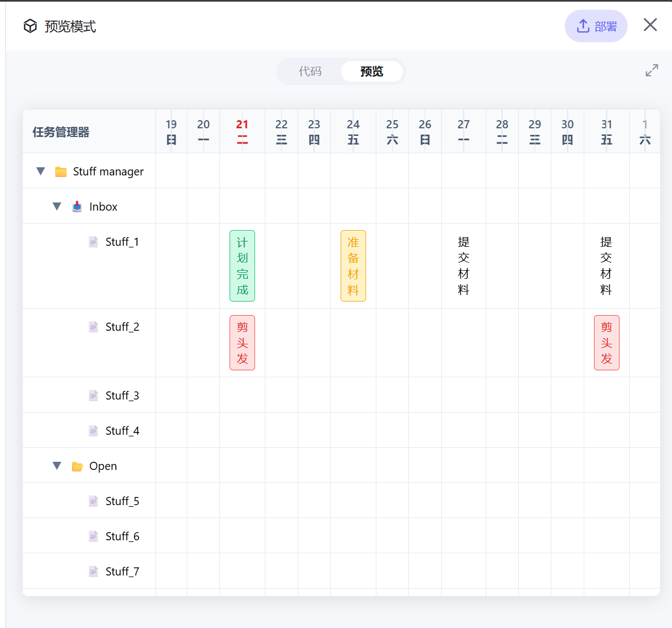Click the file icon next to Stuff_2
The width and height of the screenshot is (672, 628).
click(93, 326)
